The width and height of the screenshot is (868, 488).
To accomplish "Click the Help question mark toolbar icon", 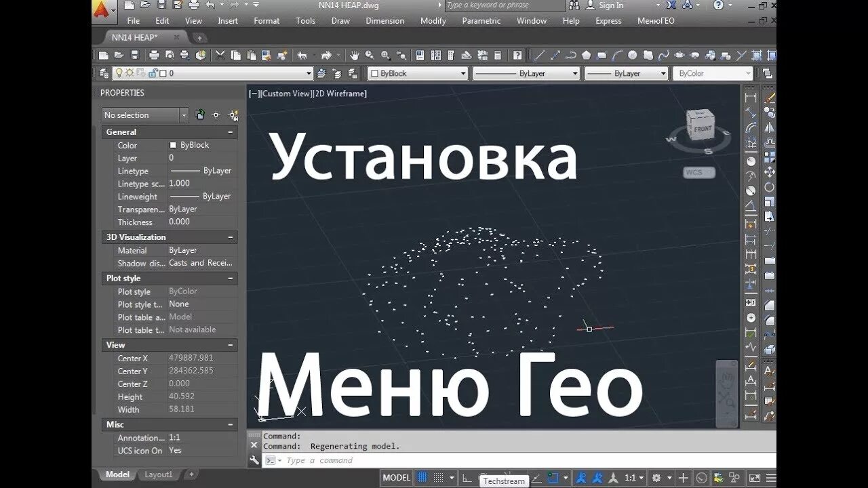I will [x=517, y=55].
